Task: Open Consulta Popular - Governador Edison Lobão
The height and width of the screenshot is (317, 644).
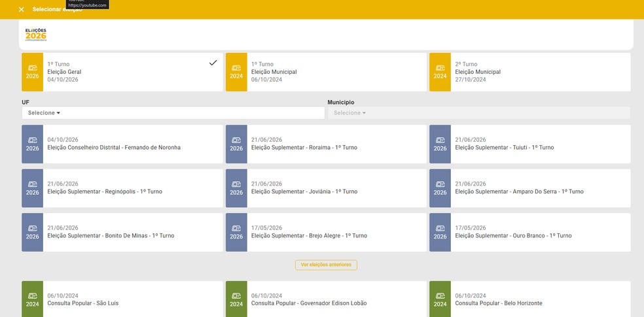Action: (x=326, y=299)
